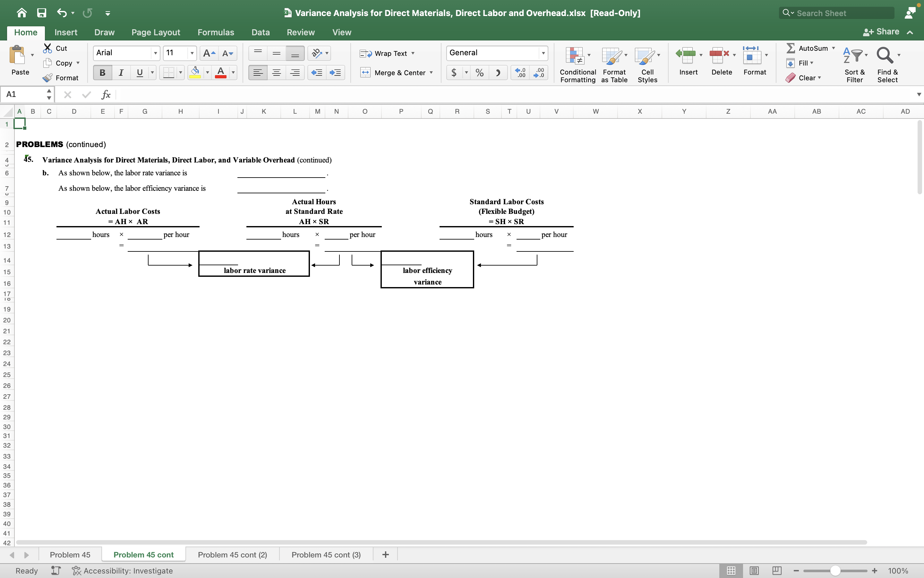This screenshot has height=578, width=924.
Task: Switch to Page Layout view in status bar
Action: pyautogui.click(x=754, y=570)
